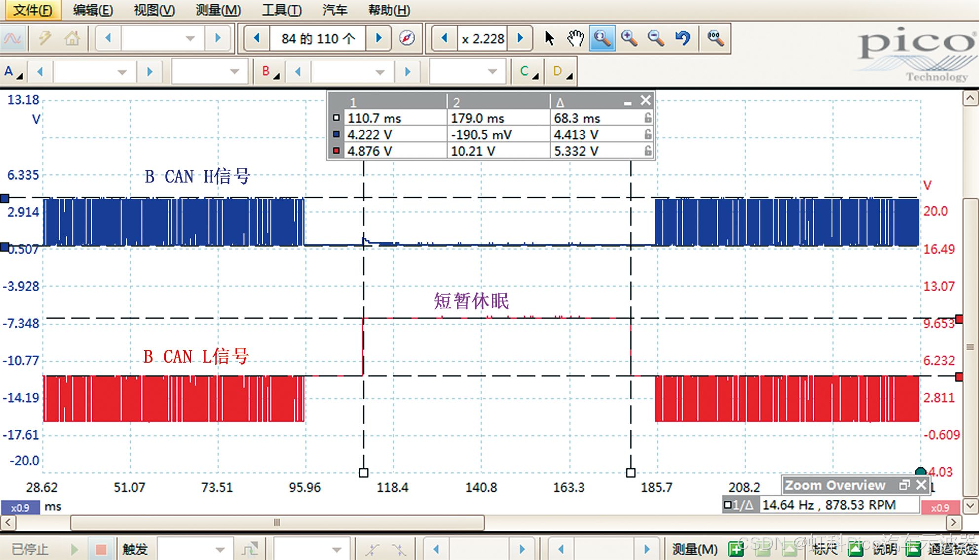Click the next collapse-time arrow right of the timebase dropdown
The width and height of the screenshot is (979, 560).
(218, 38)
